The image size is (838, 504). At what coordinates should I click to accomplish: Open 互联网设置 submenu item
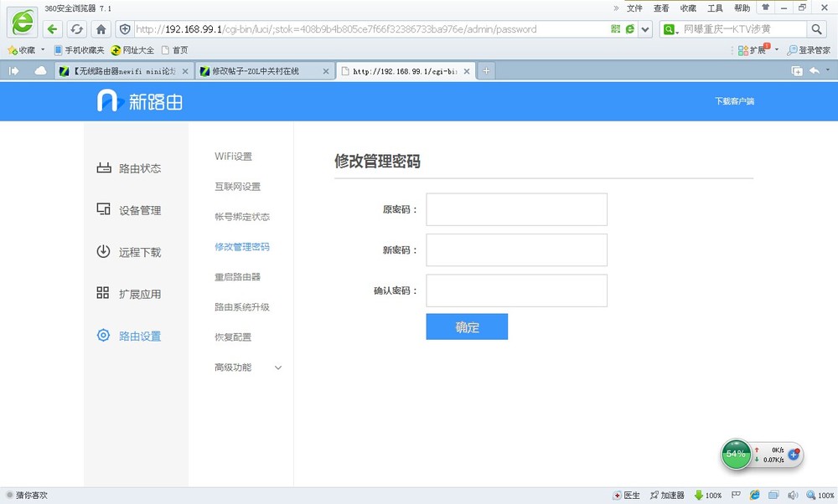(x=237, y=187)
